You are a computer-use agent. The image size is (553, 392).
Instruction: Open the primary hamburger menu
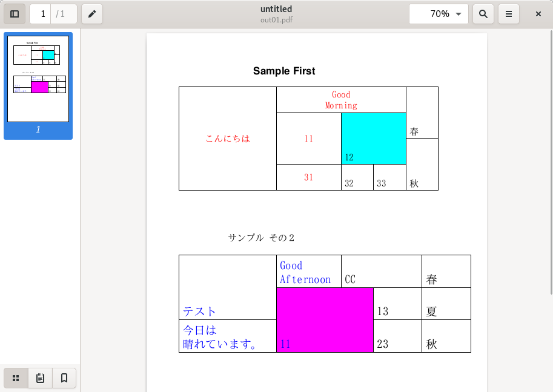click(x=508, y=13)
